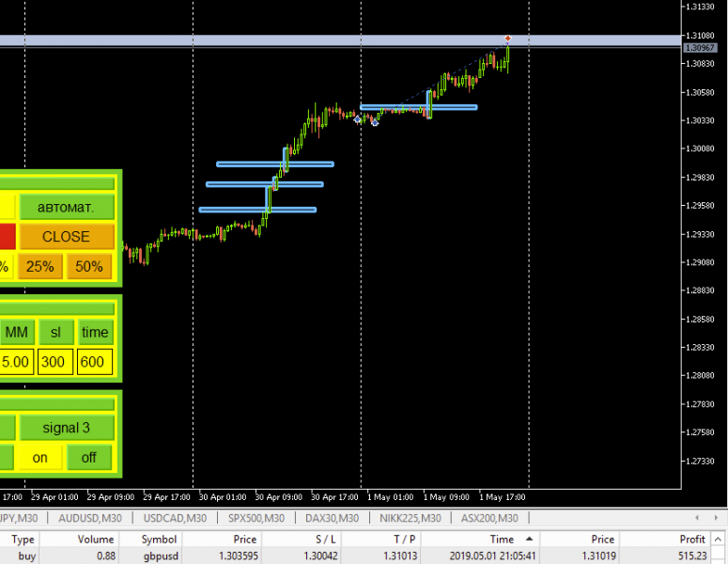Click the 1.303595 open price value
This screenshot has height=564, width=728.
(x=239, y=556)
